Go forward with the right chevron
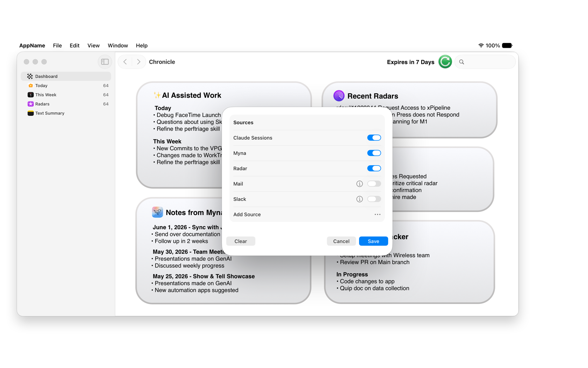The width and height of the screenshot is (588, 368). 139,62
